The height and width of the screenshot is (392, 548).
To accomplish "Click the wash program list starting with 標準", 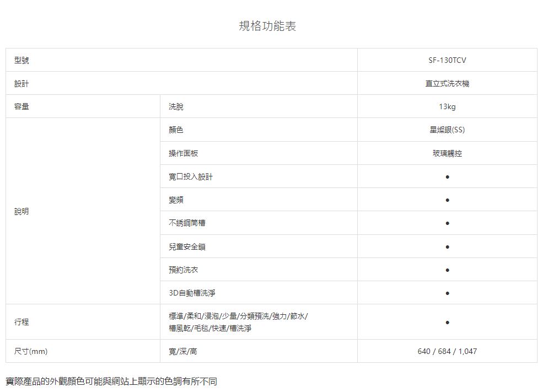I will [x=238, y=322].
